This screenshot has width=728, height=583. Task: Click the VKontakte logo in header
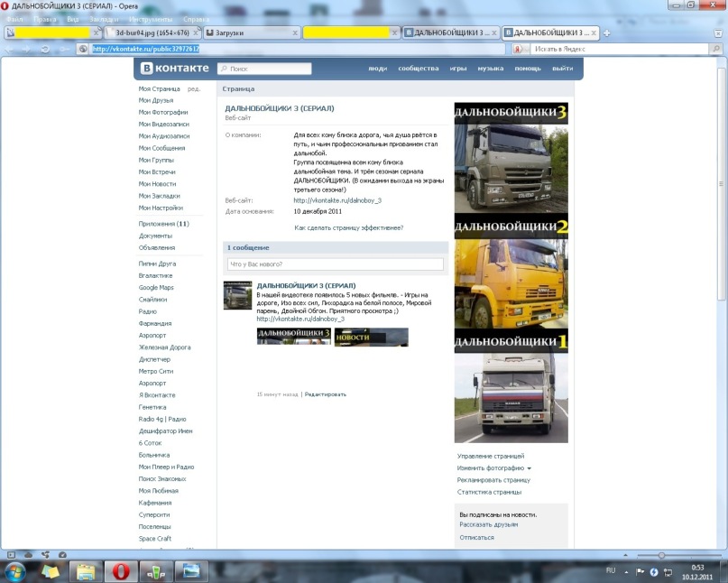coord(173,69)
